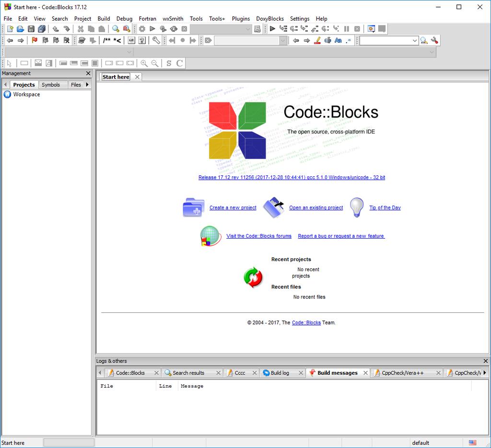Click the Release 17.12 rev 11256 link
491x448 pixels.
[x=292, y=177]
